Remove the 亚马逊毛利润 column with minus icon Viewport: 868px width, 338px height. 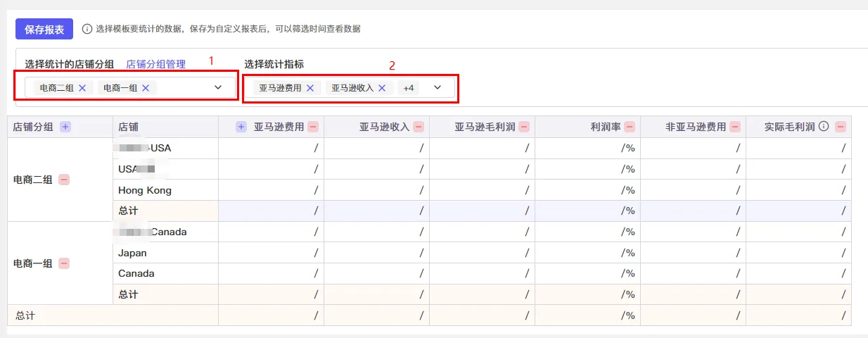point(524,127)
